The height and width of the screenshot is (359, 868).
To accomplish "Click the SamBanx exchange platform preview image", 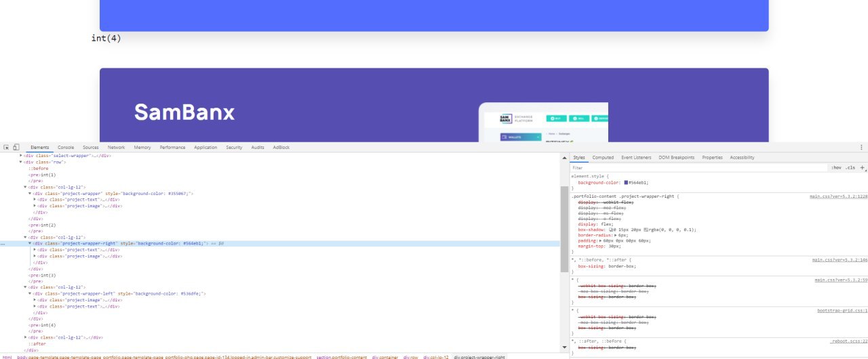I will [x=543, y=122].
